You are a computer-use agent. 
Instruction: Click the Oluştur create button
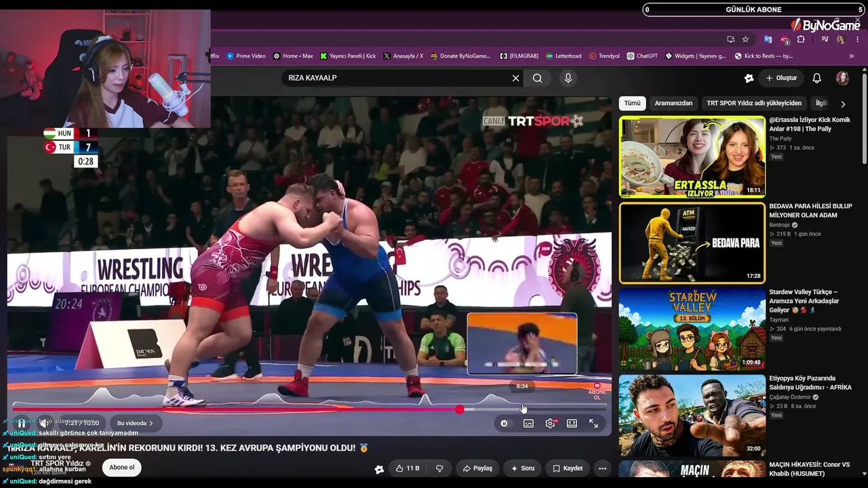781,78
